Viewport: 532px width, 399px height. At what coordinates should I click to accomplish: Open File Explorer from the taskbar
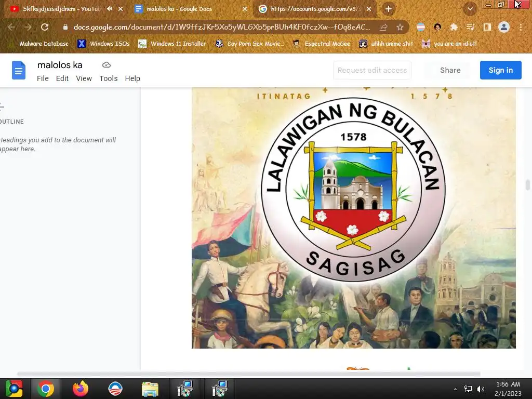[150, 389]
